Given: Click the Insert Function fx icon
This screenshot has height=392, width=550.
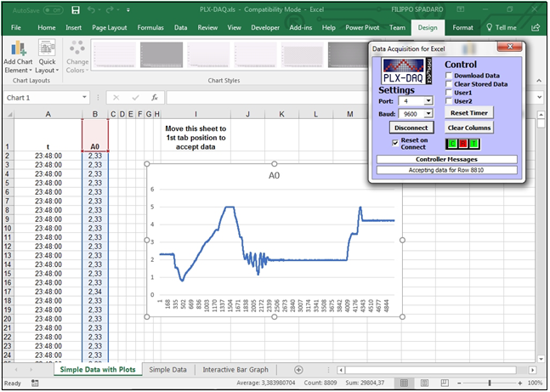Looking at the screenshot, I should click(155, 98).
